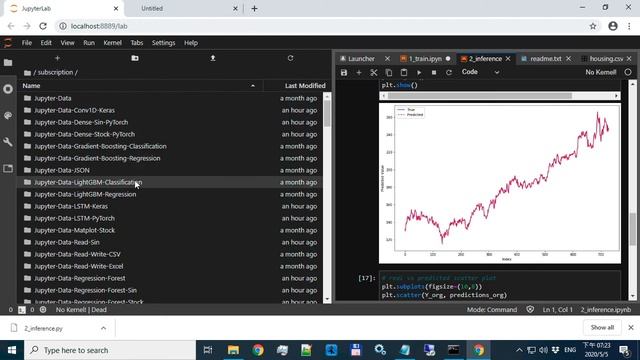Open the File menu
Screen dimensions: 640x360
27,43
